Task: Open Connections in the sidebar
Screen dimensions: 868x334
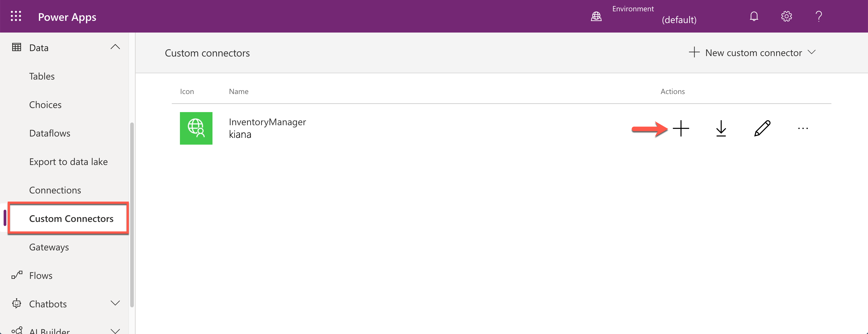Action: click(55, 190)
